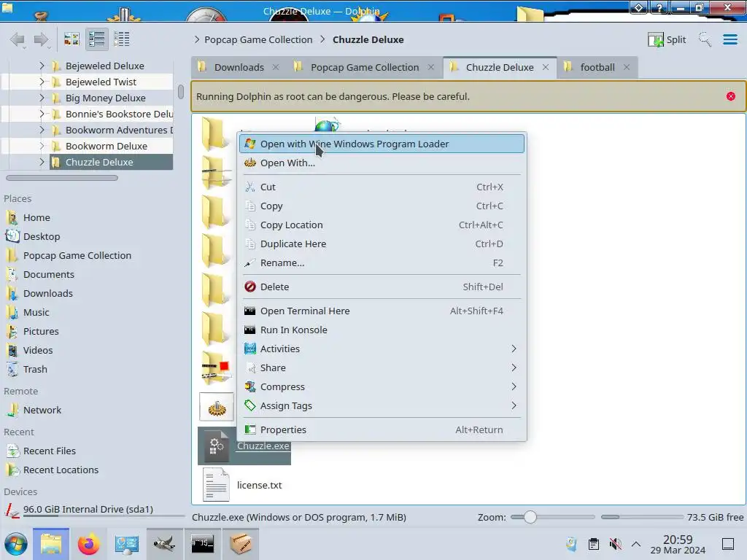Expand Bonnie's Bookstore Deluxe folder
747x560 pixels.
42,114
